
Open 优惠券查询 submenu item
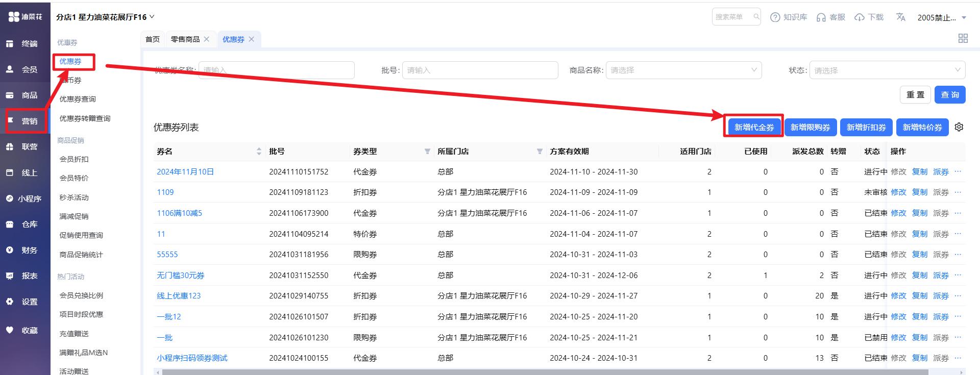coord(78,99)
